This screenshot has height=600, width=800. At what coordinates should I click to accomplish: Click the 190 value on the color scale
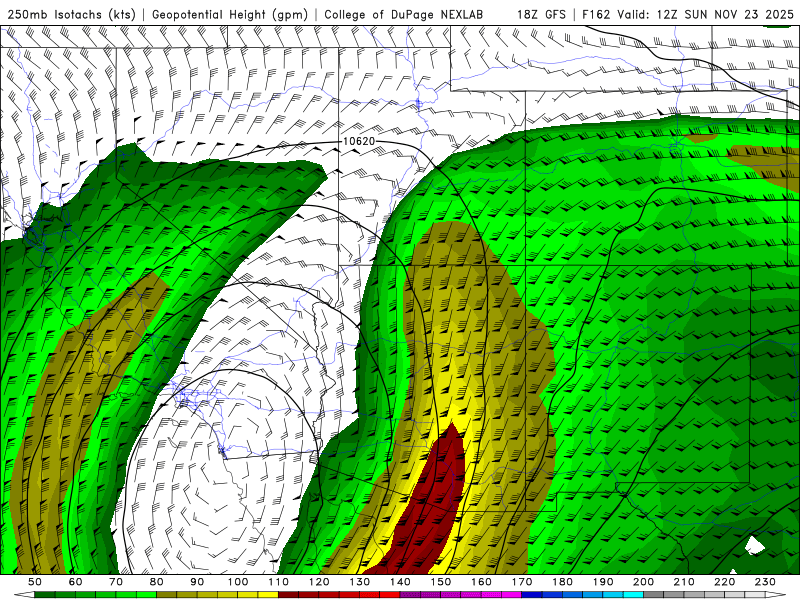click(603, 582)
